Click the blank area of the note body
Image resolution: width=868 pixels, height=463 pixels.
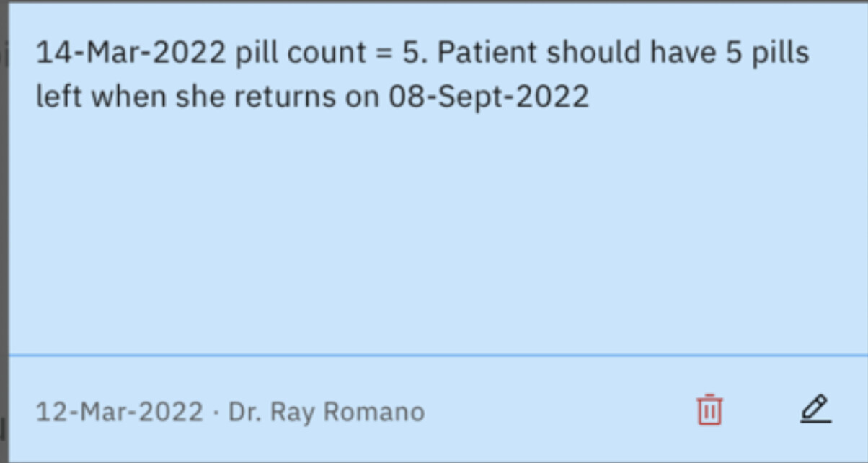pyautogui.click(x=433, y=231)
